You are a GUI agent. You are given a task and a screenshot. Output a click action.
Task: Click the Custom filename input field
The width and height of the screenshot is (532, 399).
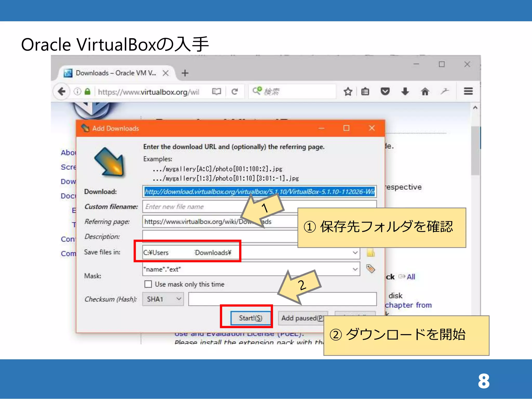point(259,207)
